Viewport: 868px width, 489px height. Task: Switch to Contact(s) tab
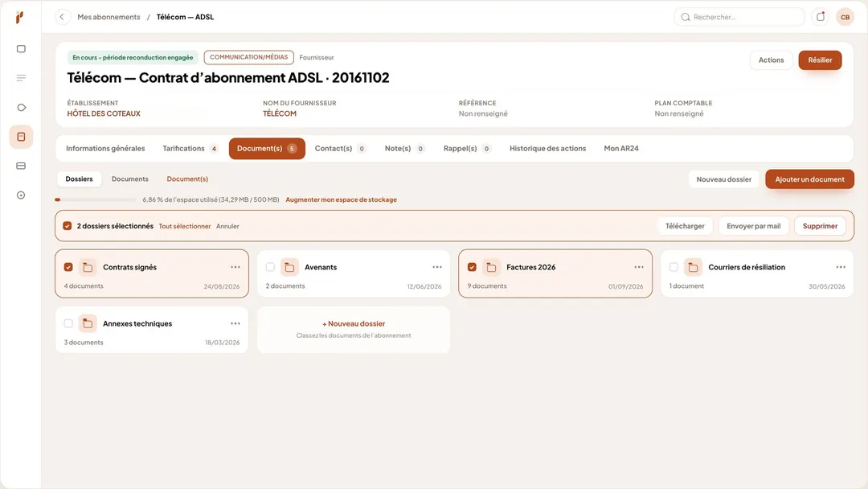tap(340, 149)
